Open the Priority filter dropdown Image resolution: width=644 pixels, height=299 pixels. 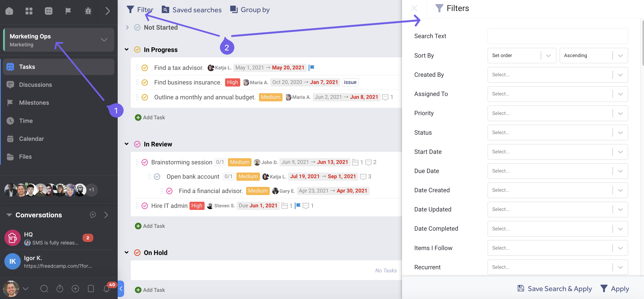coord(557,113)
